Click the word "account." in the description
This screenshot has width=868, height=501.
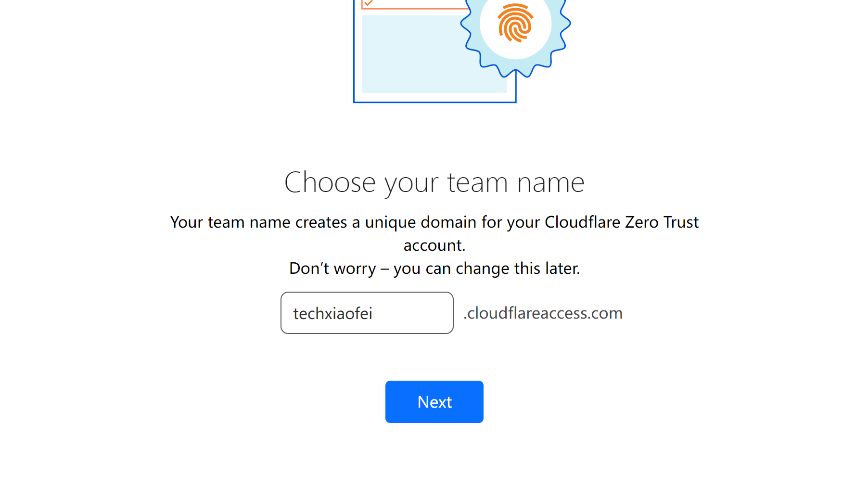coord(434,245)
